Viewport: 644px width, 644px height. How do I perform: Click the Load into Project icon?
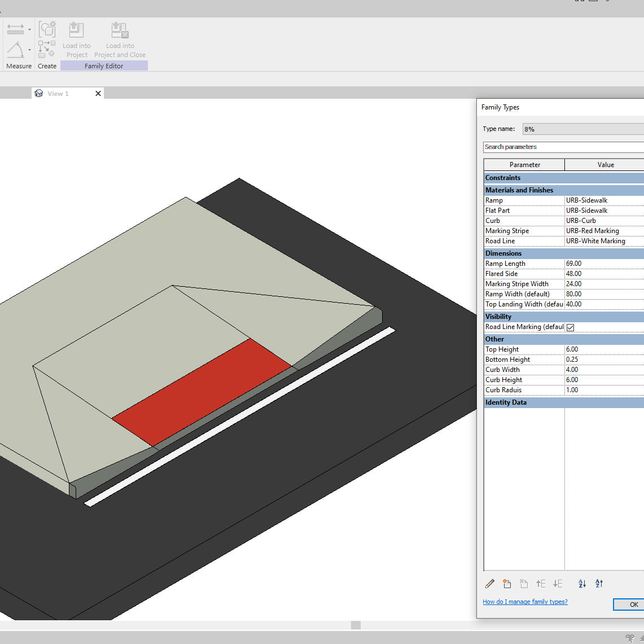coord(77,29)
